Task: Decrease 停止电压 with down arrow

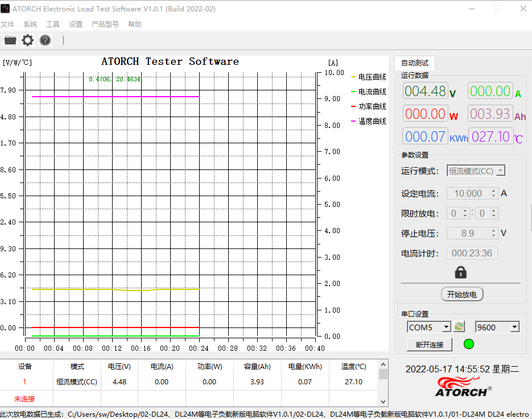Action: (x=494, y=235)
